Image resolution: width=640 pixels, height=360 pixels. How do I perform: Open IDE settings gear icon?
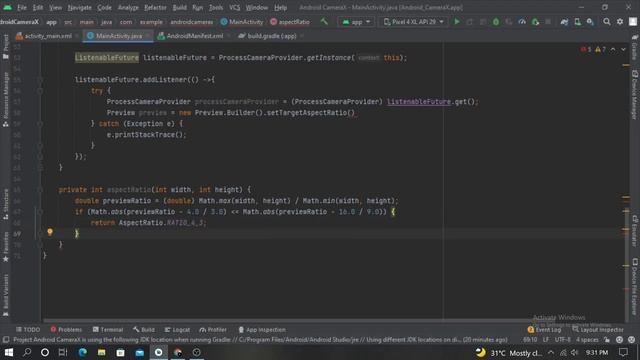620,22
